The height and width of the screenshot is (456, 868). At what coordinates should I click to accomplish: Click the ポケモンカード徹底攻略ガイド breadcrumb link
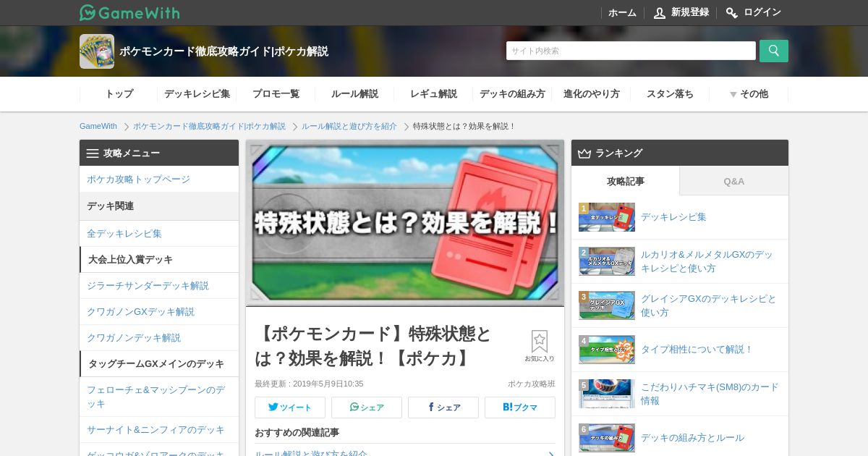(x=209, y=126)
